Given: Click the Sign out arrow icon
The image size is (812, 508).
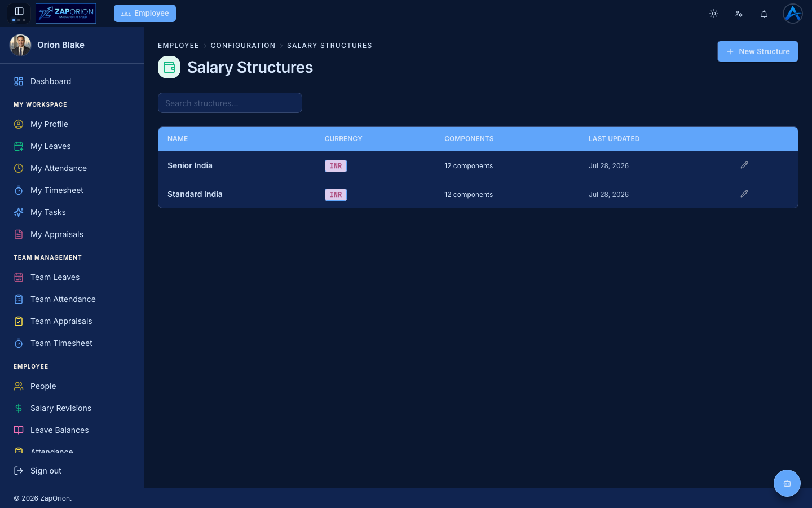Looking at the screenshot, I should pos(19,471).
